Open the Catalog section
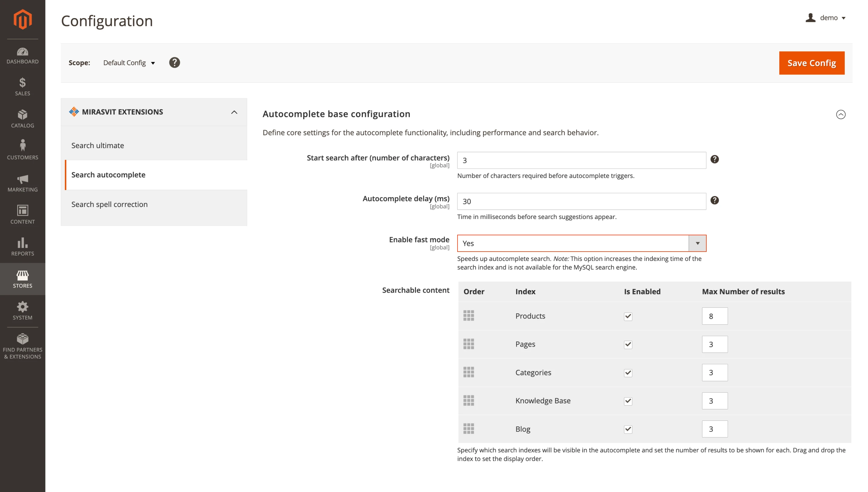The image size is (868, 492). pos(23,118)
